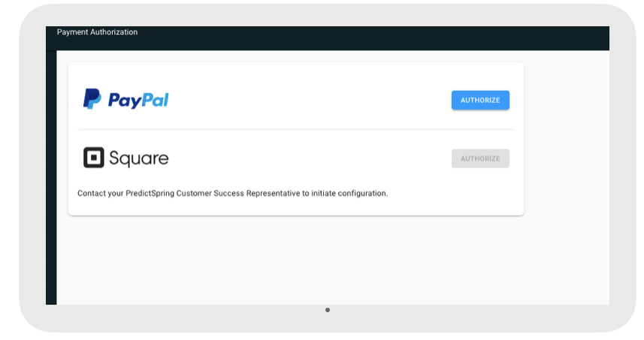The width and height of the screenshot is (644, 340).
Task: Click the Square logo
Action: click(x=126, y=158)
